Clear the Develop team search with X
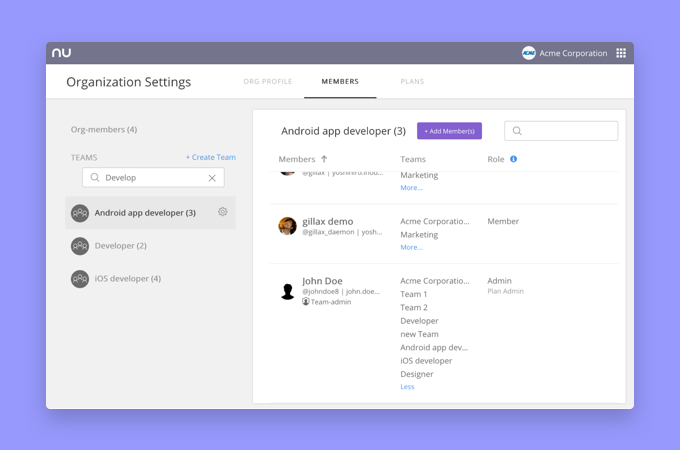The image size is (680, 450). [212, 178]
